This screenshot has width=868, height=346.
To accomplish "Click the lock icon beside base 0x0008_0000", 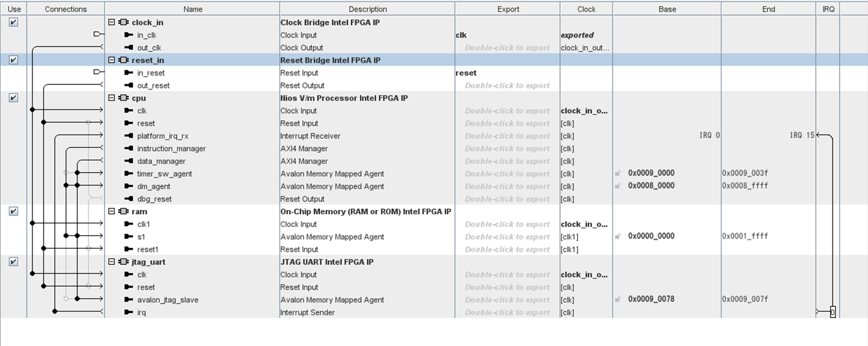I will tap(618, 185).
